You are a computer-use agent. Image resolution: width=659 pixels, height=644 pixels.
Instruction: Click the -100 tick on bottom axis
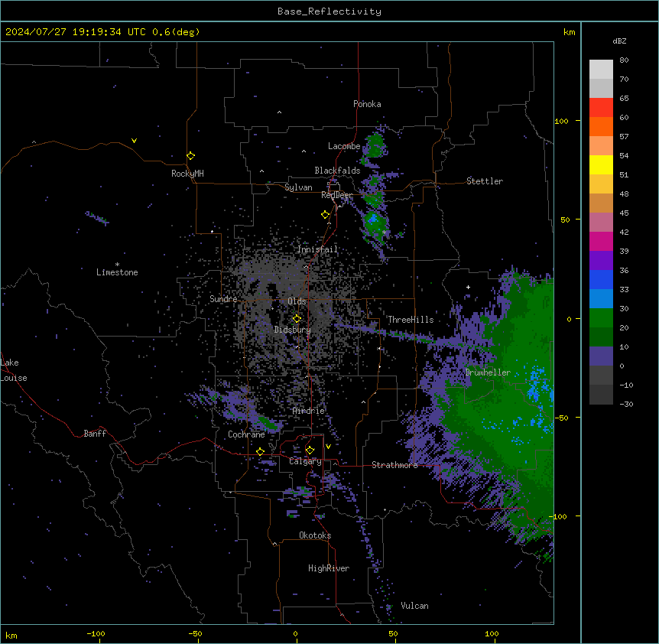[x=96, y=633]
